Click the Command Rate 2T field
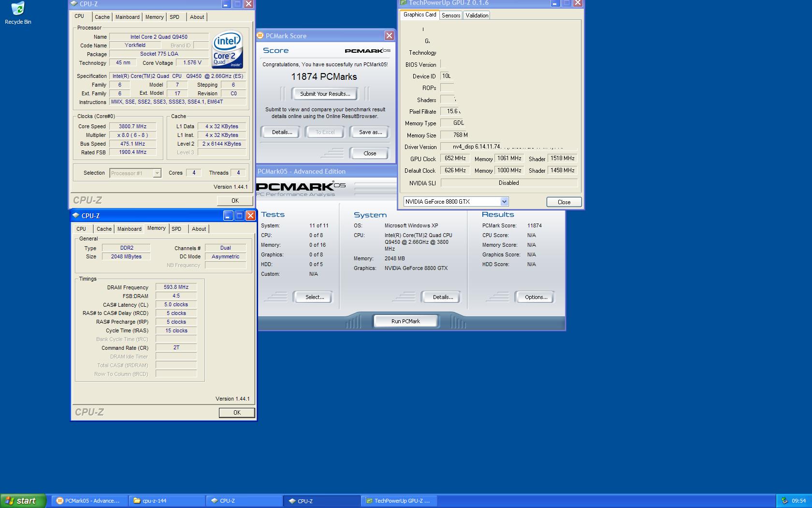812x508 pixels. pos(176,347)
